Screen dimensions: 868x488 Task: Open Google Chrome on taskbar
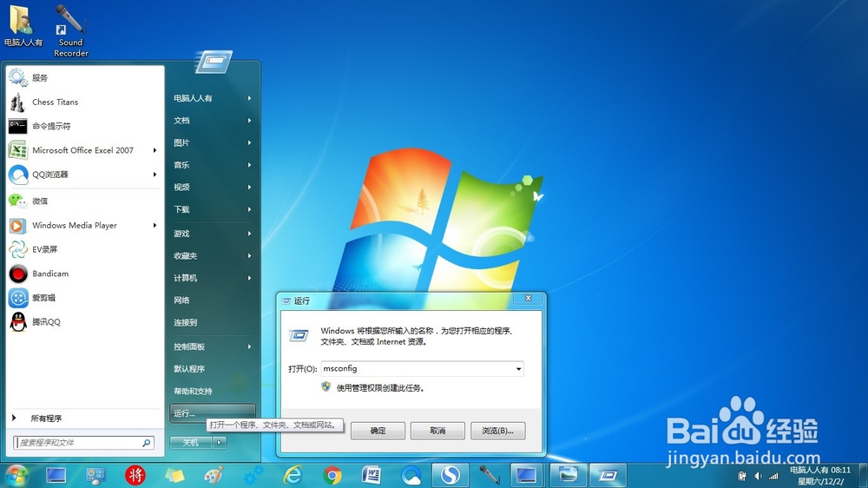[332, 475]
